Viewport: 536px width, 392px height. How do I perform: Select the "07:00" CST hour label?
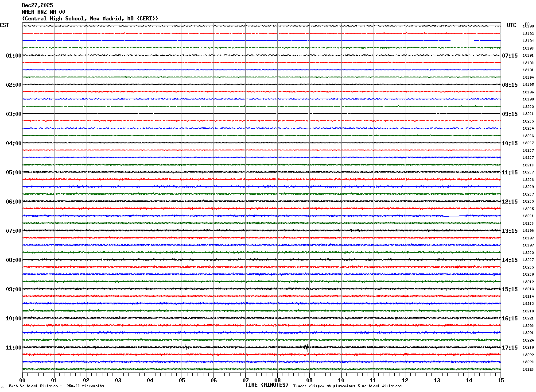14,231
